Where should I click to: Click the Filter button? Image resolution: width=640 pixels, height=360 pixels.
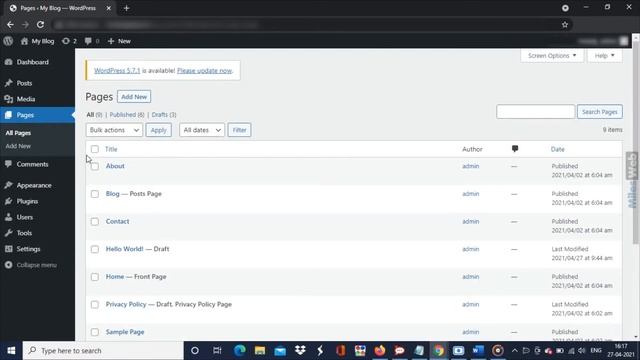click(x=239, y=130)
